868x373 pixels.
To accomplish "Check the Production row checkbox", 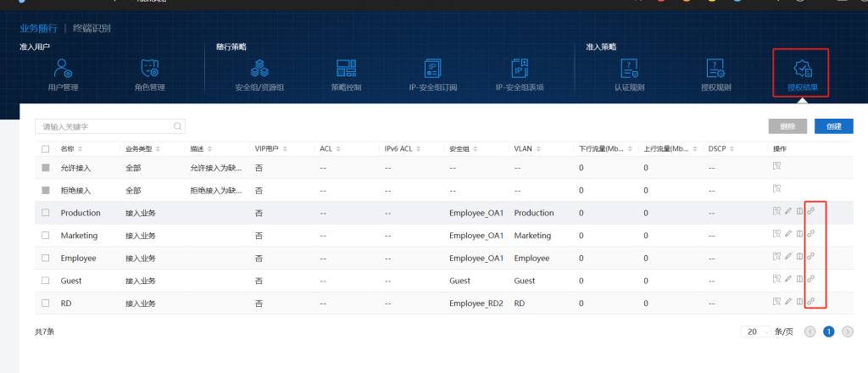I will pos(46,213).
